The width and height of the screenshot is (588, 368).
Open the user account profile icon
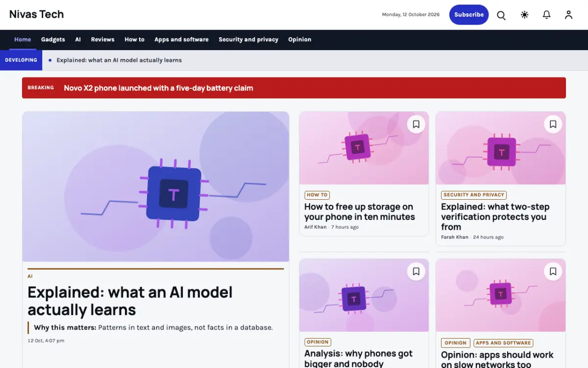coord(568,15)
